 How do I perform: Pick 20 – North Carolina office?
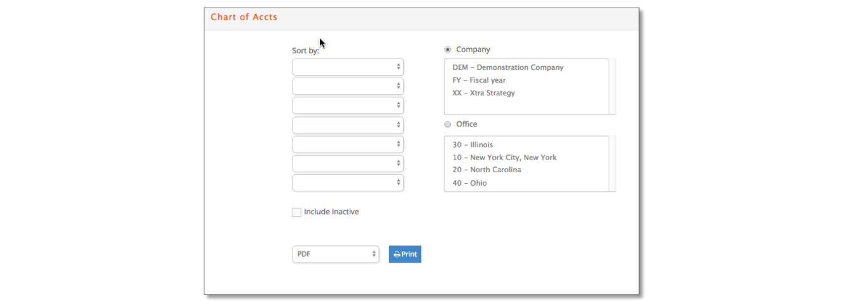tap(486, 170)
